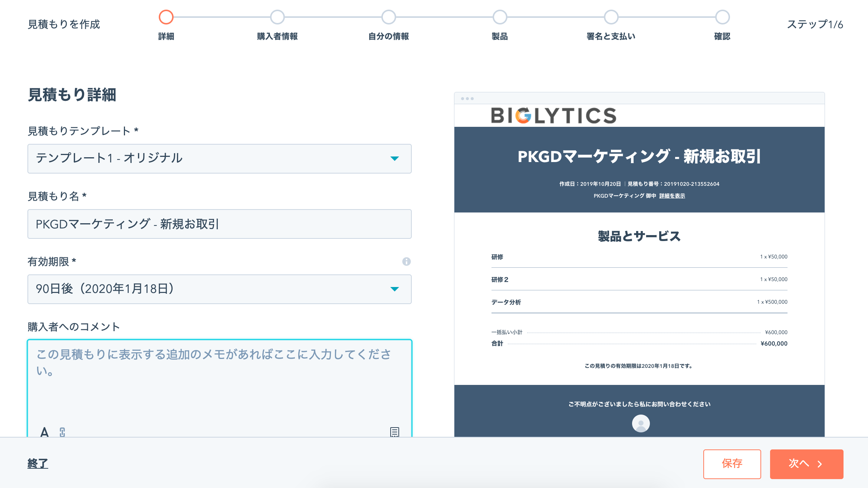Click the 合計 ¥600,000 amount
This screenshot has width=868, height=488.
[774, 343]
